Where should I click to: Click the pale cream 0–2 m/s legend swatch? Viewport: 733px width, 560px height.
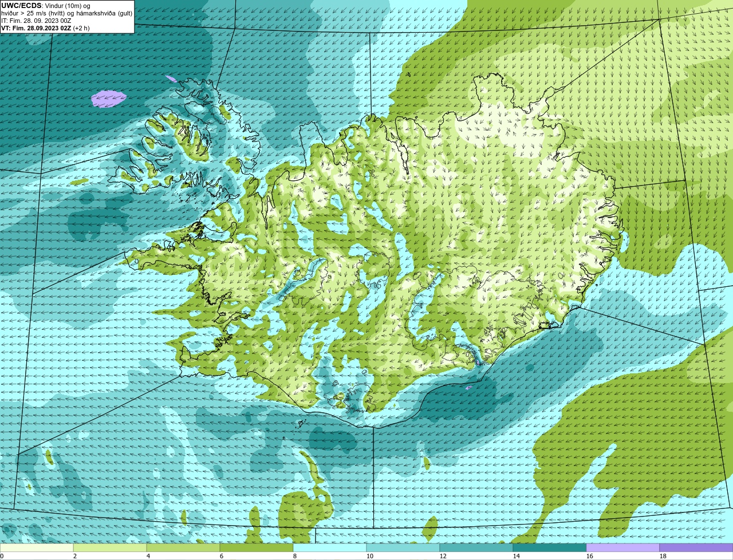click(x=37, y=547)
